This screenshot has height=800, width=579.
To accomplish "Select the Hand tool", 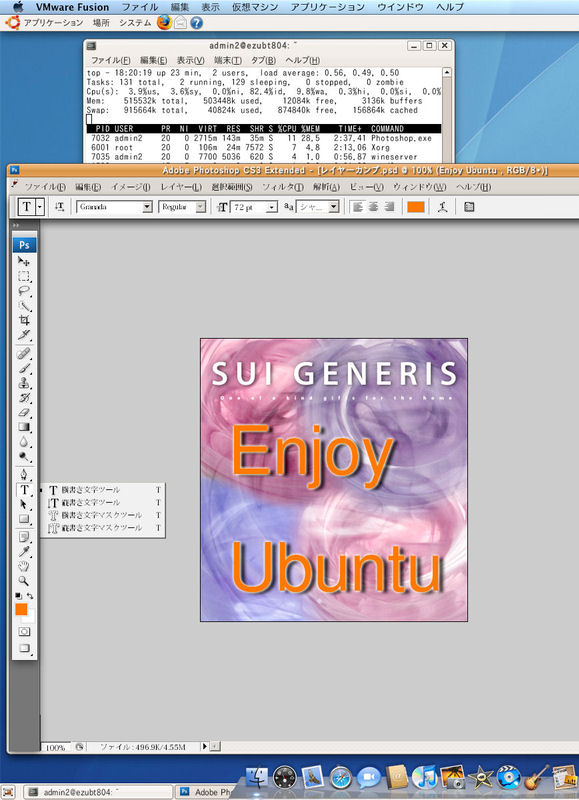I will coord(23,566).
